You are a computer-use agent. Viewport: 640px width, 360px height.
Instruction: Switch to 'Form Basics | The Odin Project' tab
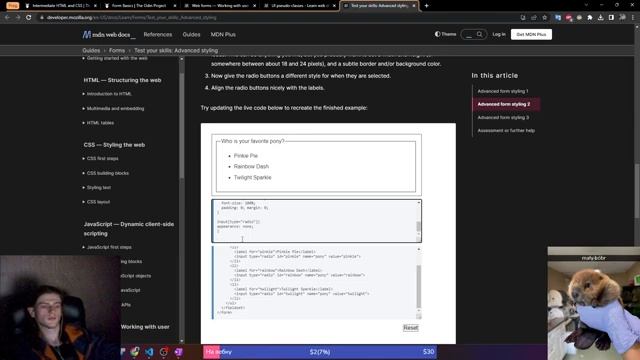[140, 6]
